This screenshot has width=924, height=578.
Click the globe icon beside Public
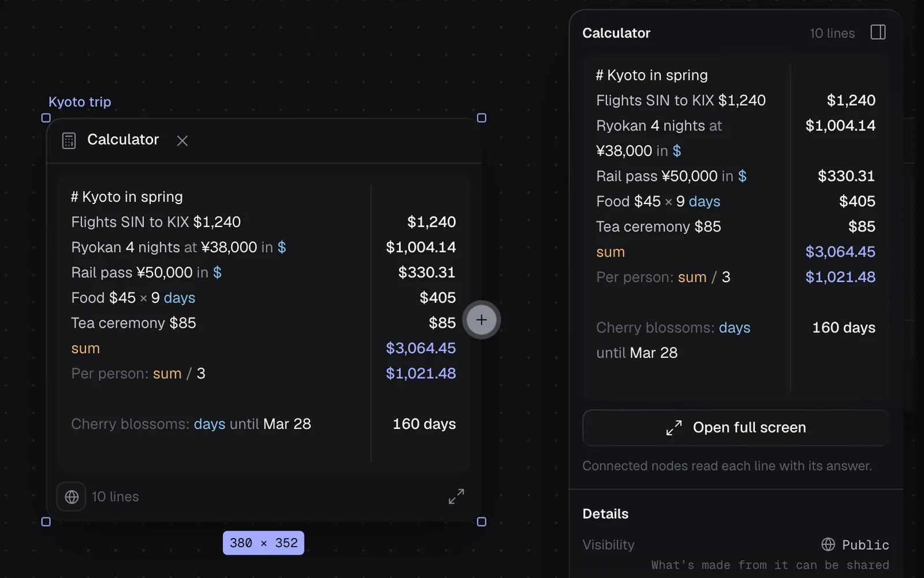coord(828,544)
